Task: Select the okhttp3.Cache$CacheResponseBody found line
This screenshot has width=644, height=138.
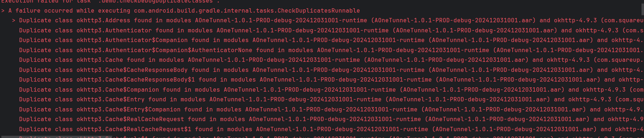Action: pos(331,70)
